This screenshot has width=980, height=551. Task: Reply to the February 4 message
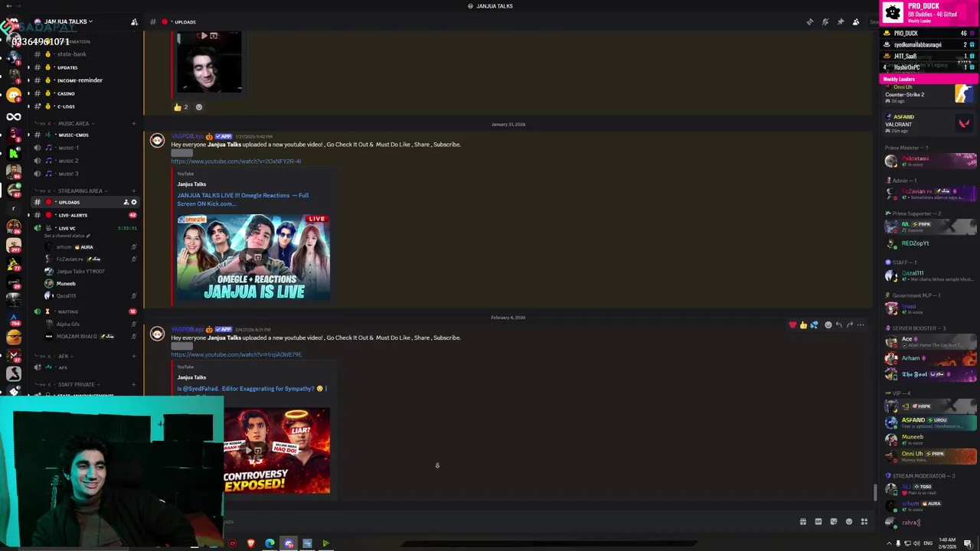[838, 325]
